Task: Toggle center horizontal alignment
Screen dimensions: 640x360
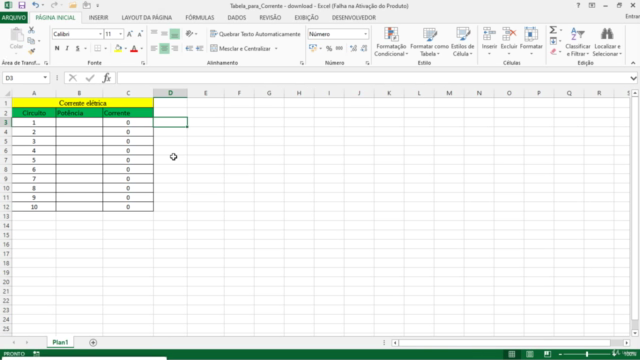Action: pos(164,49)
